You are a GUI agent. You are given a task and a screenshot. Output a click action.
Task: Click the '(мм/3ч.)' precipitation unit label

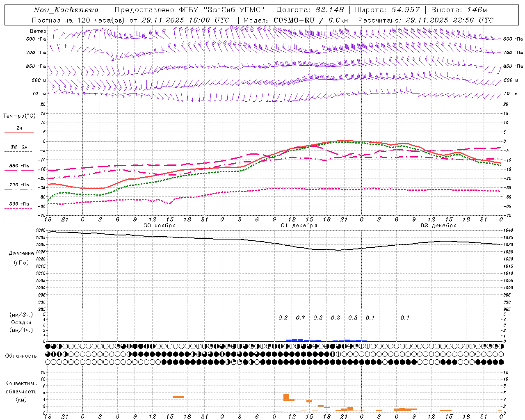coord(21,315)
